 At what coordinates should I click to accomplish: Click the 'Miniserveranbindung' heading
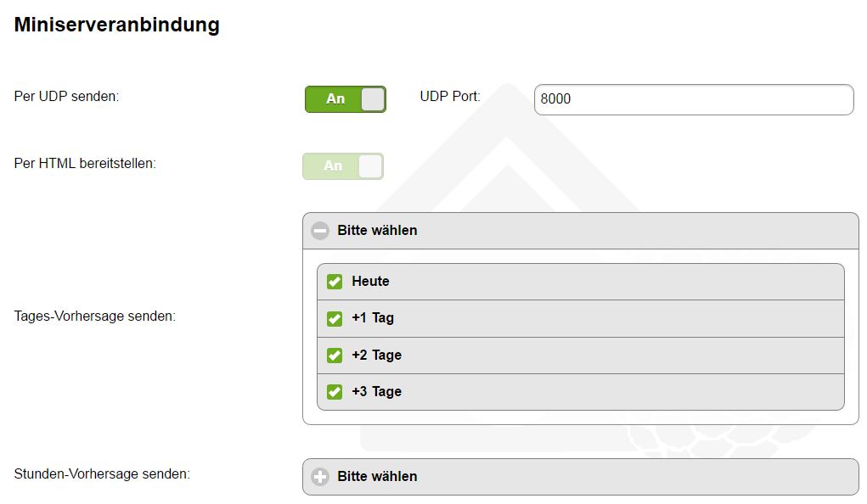coord(117,25)
